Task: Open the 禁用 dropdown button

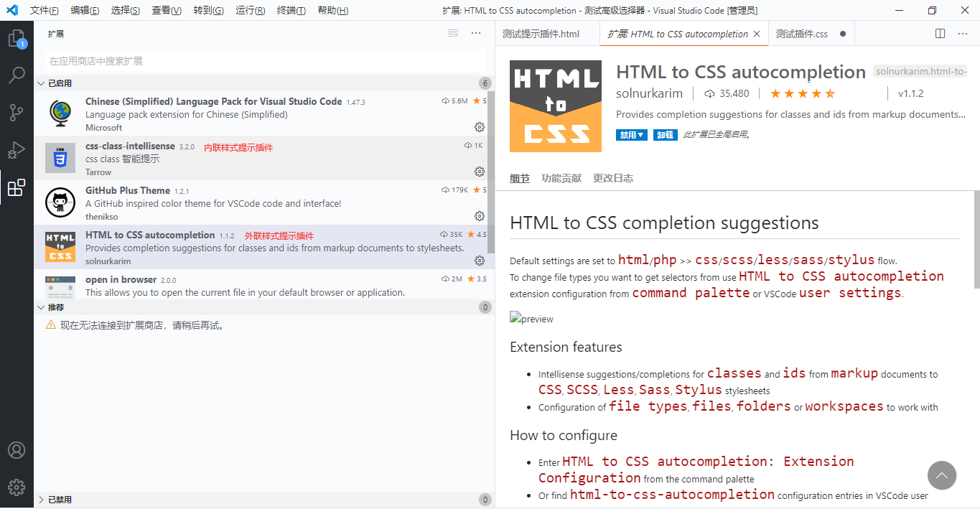Action: click(x=632, y=135)
